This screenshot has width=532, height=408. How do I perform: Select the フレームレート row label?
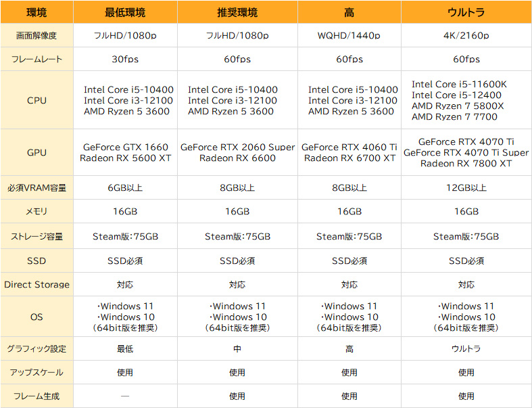[x=37, y=59]
